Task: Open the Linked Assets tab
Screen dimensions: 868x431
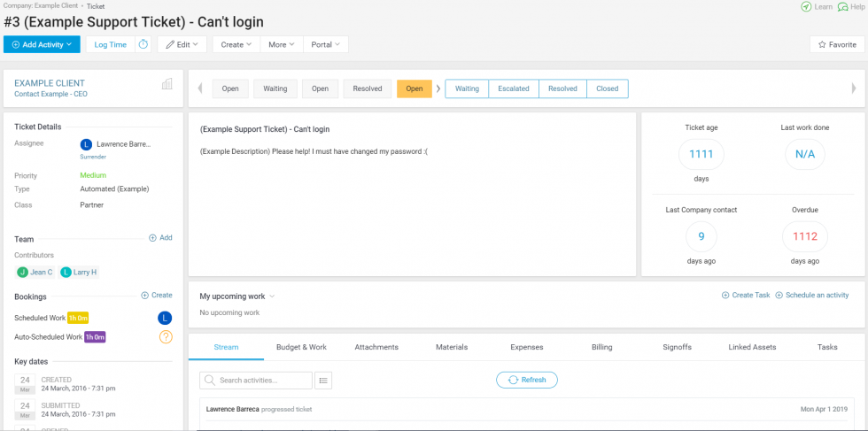Action: tap(752, 347)
